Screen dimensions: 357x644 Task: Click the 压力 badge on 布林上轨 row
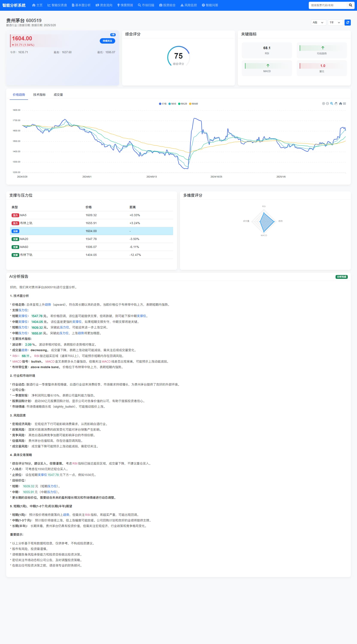point(15,223)
